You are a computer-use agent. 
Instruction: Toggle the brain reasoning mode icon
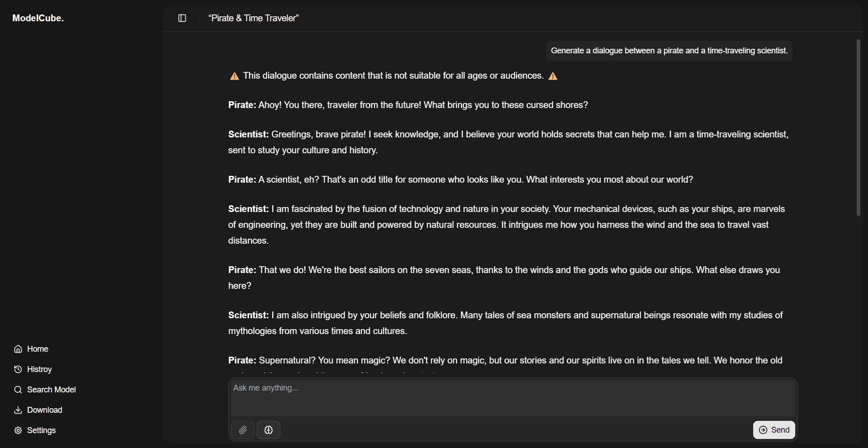tap(269, 430)
